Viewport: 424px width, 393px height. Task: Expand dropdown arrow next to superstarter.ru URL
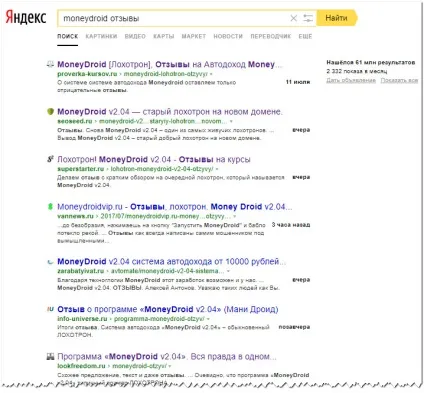(217, 169)
